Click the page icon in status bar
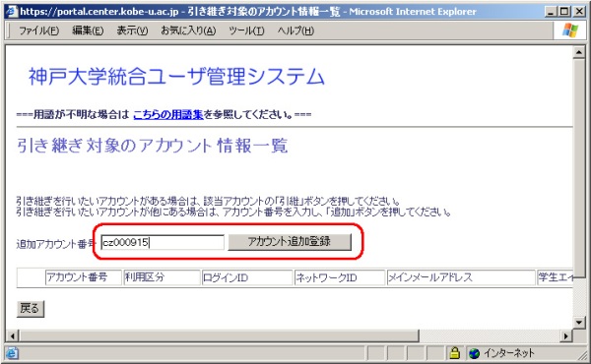591x364 pixels. pyautogui.click(x=12, y=353)
